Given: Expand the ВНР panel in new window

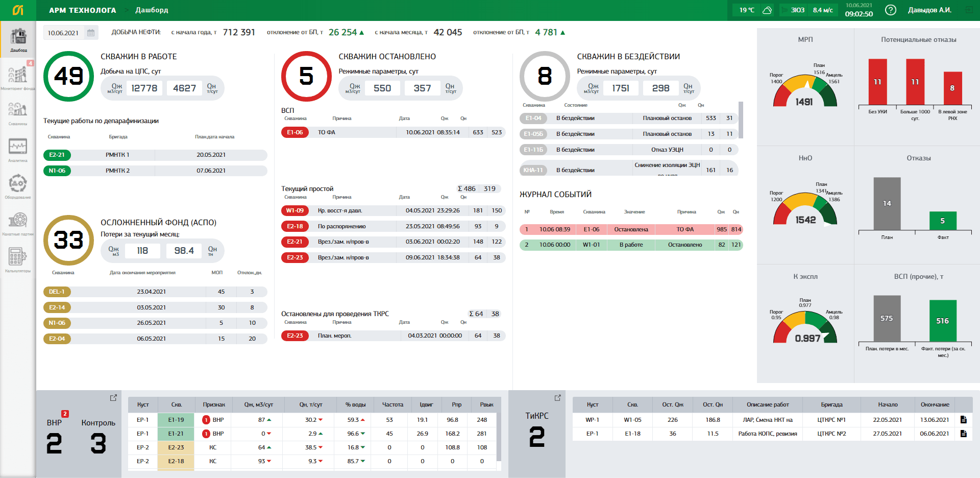Looking at the screenshot, I should click(113, 397).
